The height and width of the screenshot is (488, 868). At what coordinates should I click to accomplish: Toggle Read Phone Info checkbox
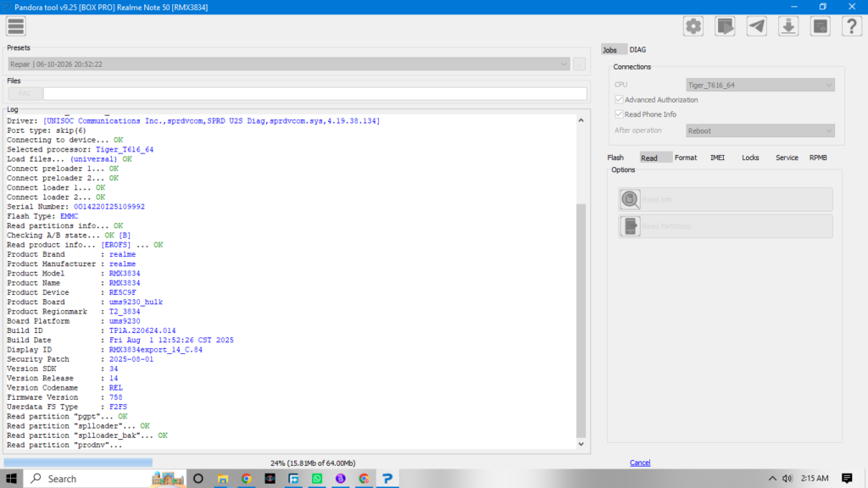[619, 114]
